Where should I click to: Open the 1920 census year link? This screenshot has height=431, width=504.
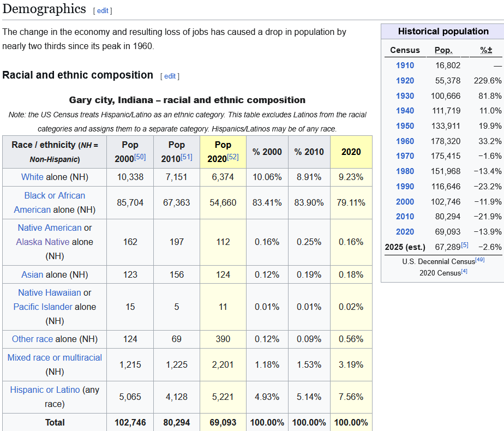click(x=405, y=81)
